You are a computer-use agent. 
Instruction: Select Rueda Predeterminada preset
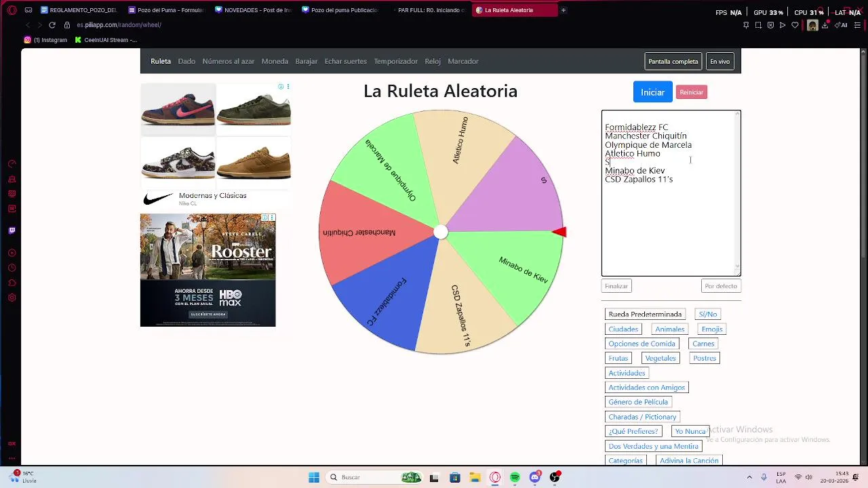click(645, 314)
